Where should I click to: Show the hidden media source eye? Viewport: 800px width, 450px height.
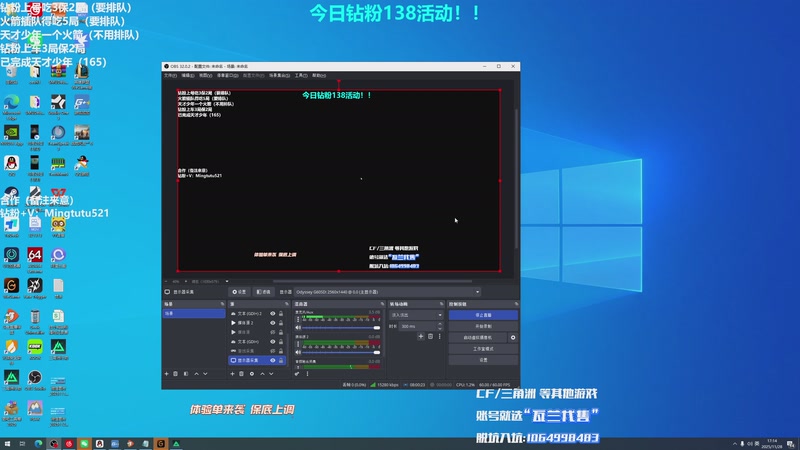click(x=272, y=332)
